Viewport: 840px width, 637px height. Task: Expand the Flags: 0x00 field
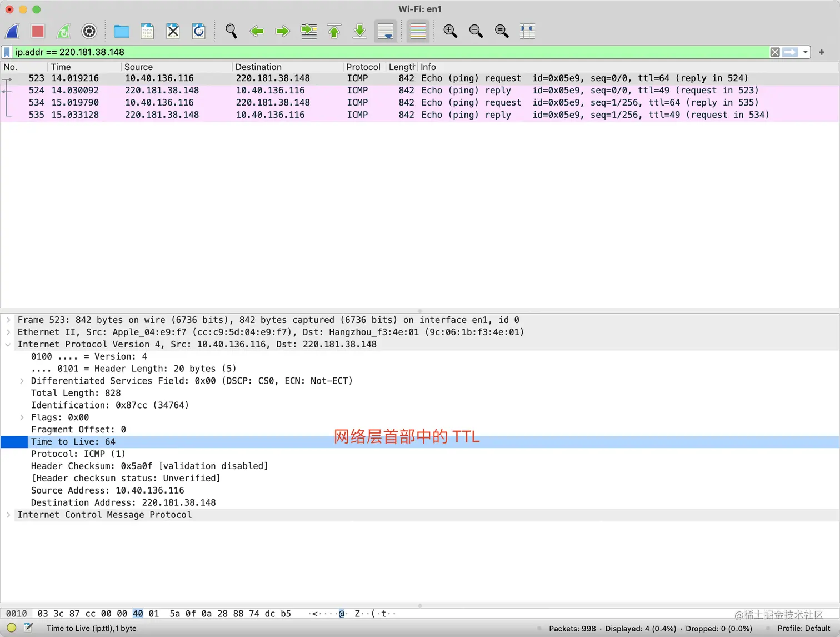[x=22, y=417]
